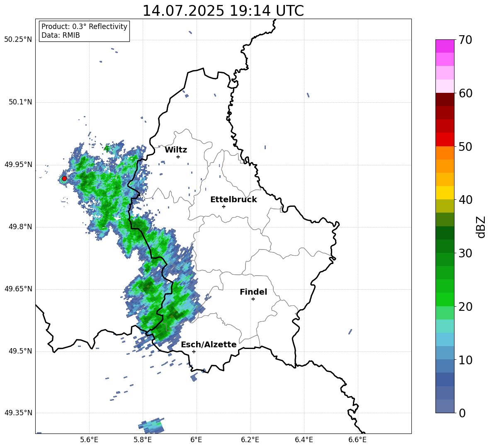Click the Findel station cross marker

tap(253, 299)
